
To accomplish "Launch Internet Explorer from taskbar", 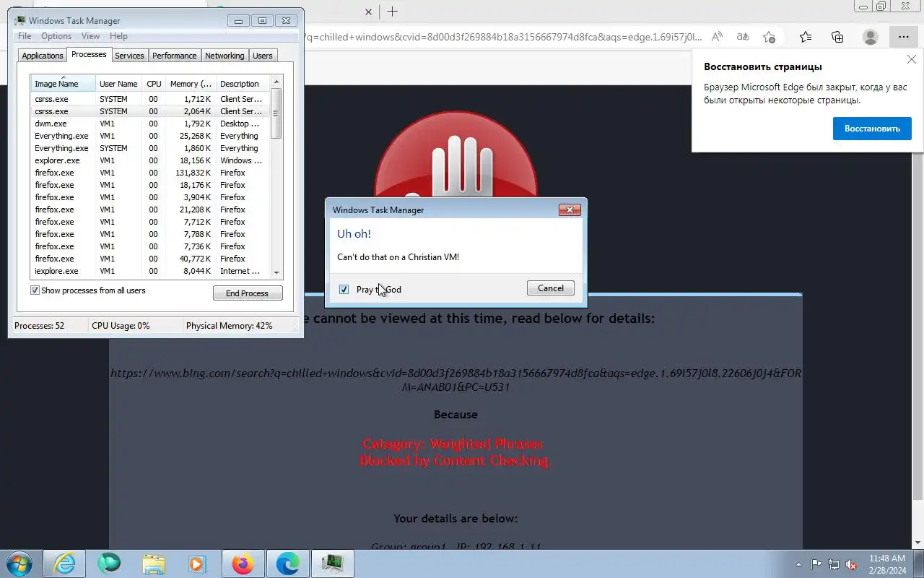I will click(x=64, y=564).
